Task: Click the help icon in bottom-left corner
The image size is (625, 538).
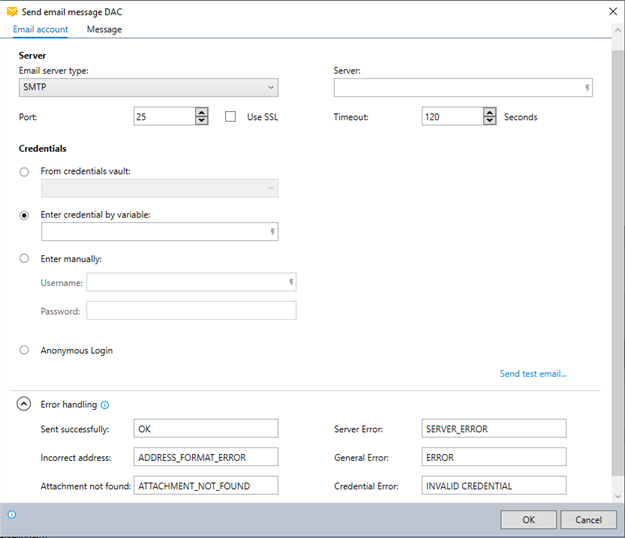Action: (11, 515)
